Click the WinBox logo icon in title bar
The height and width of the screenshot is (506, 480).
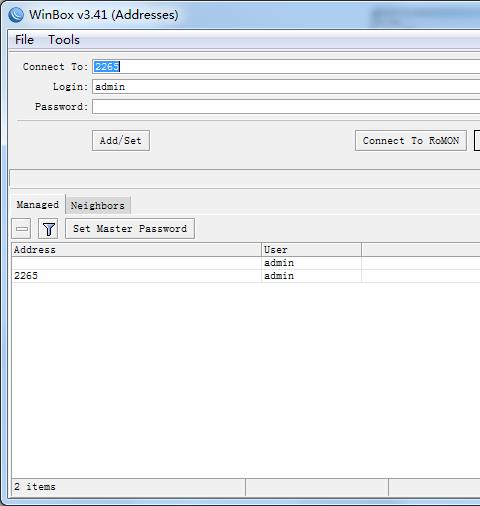(x=16, y=15)
